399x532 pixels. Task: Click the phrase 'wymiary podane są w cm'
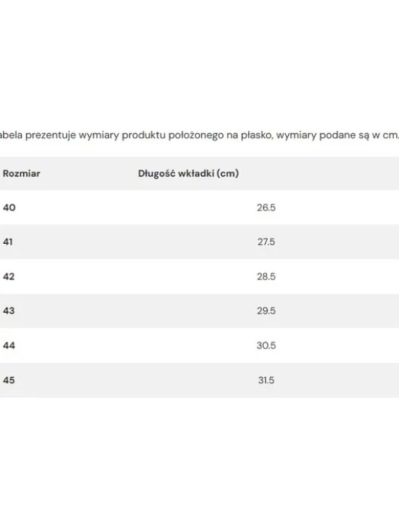point(337,136)
